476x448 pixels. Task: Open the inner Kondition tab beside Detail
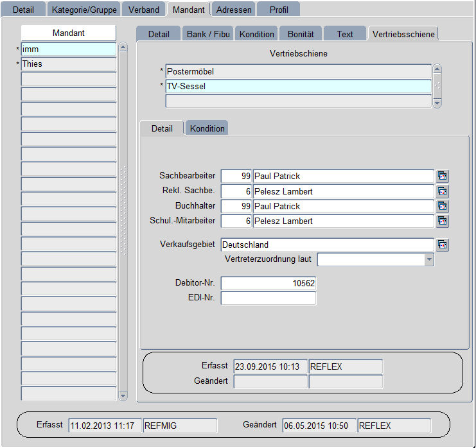(x=207, y=128)
